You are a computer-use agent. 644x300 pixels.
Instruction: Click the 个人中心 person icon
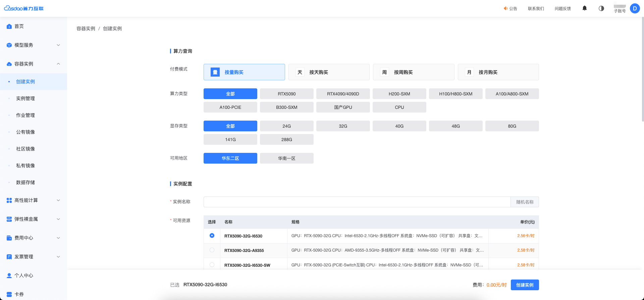click(x=9, y=275)
